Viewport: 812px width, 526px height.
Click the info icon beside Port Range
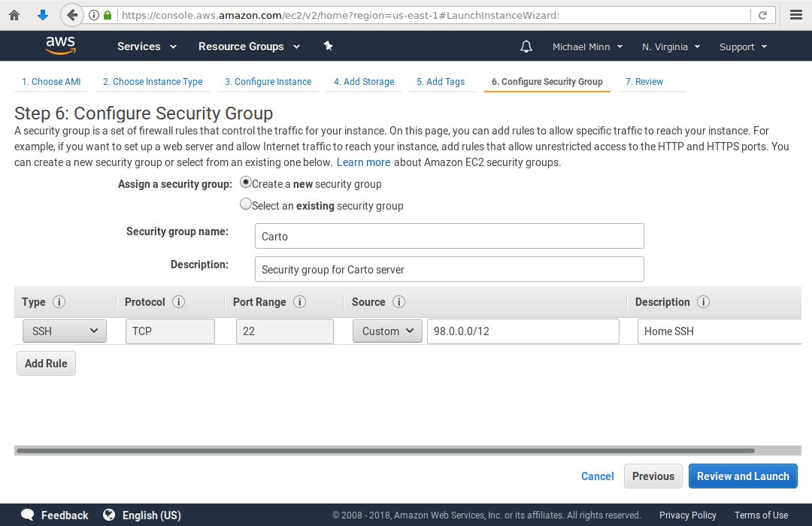coord(299,302)
